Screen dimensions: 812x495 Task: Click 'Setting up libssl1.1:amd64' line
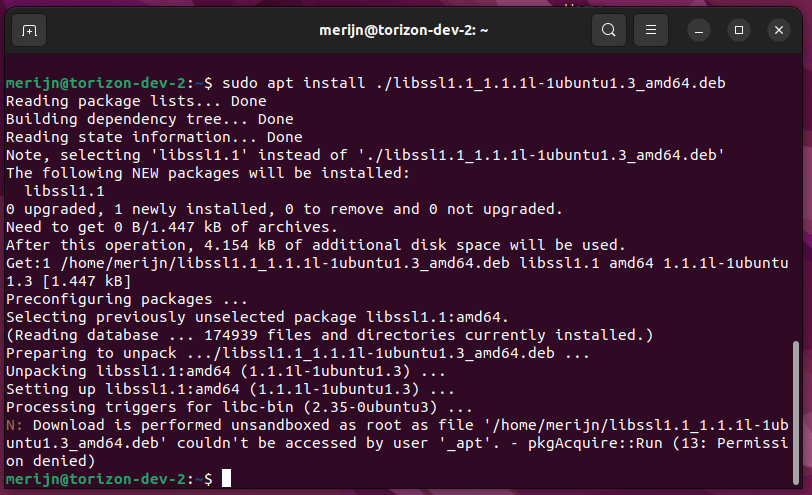230,389
